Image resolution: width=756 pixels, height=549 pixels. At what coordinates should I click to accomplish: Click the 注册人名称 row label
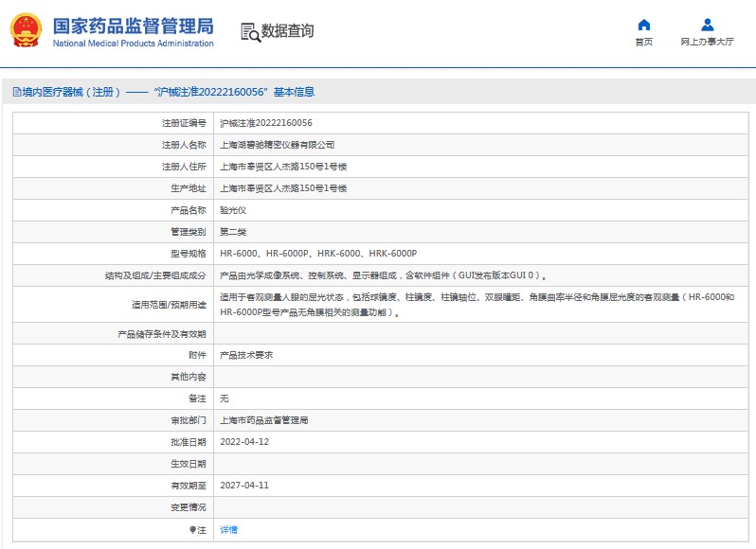click(184, 145)
